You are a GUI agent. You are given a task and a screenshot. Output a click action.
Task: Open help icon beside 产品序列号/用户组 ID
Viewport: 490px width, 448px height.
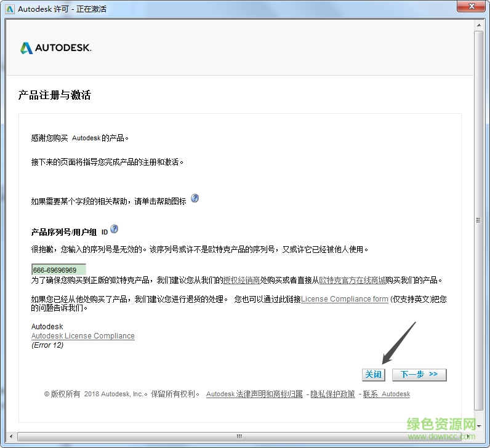(114, 230)
